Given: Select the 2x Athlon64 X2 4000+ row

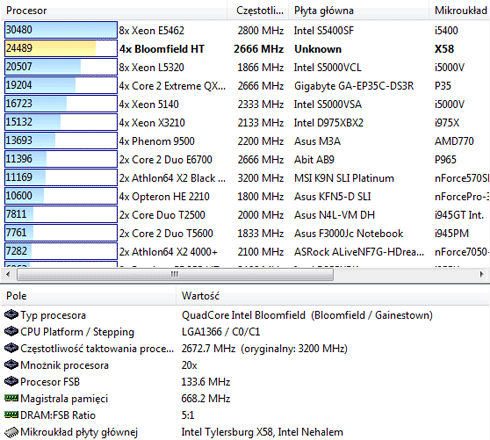Looking at the screenshot, I should pos(247,252).
